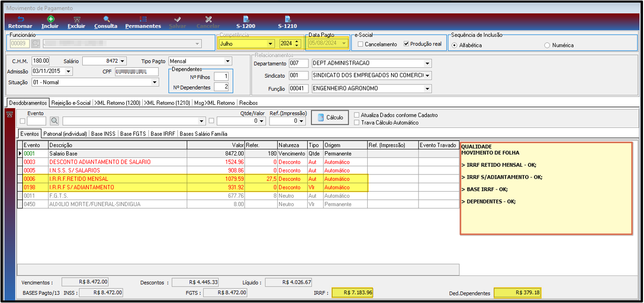Open the Qtde/Valor dropdown

click(262, 121)
